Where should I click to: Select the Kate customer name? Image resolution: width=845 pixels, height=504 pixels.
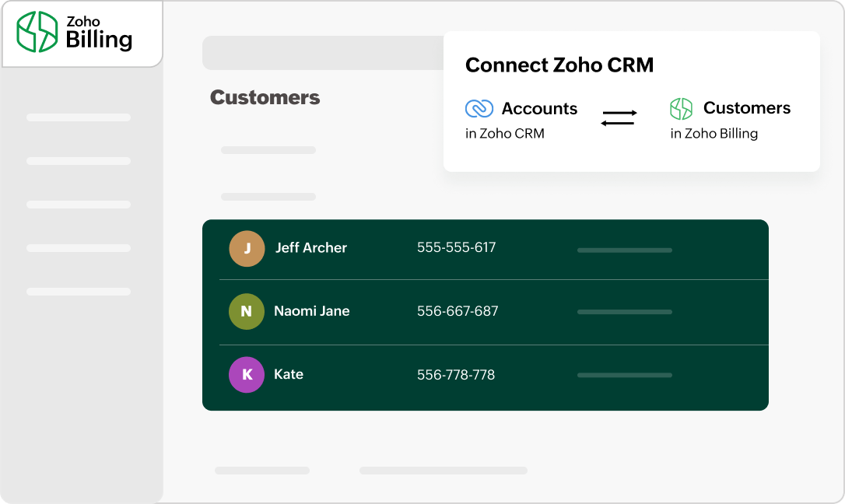[x=289, y=375]
